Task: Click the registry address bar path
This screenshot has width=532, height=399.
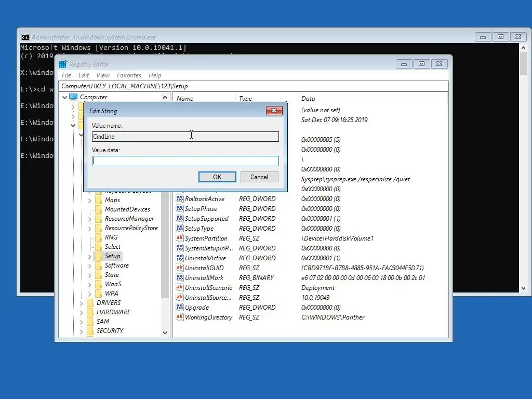Action: (x=253, y=86)
